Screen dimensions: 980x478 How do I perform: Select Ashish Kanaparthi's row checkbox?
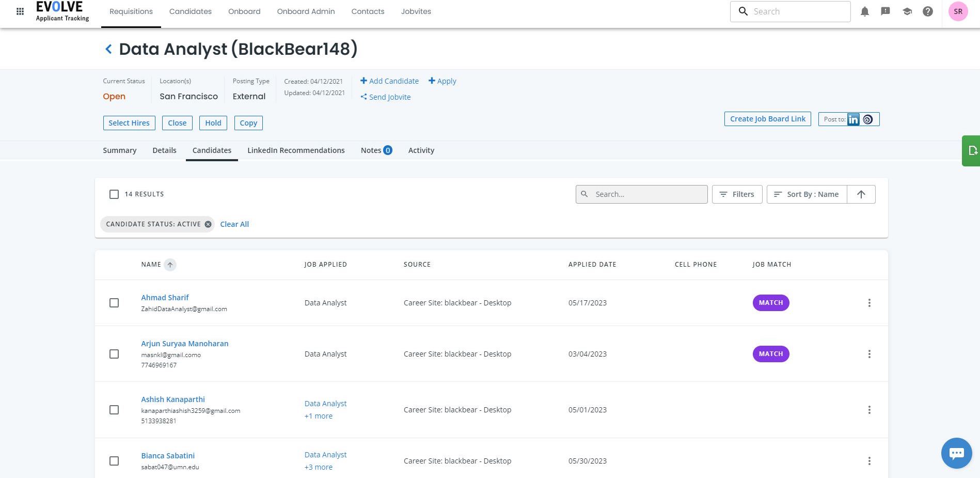(x=114, y=410)
